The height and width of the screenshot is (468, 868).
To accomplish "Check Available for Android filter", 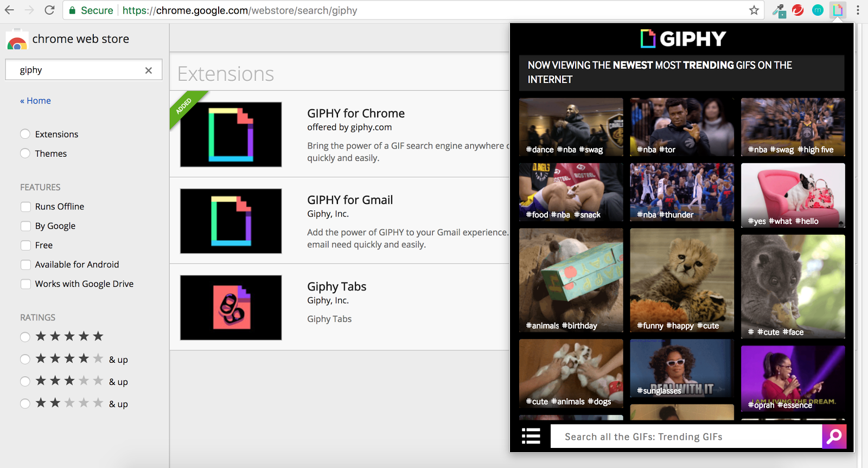I will click(25, 265).
